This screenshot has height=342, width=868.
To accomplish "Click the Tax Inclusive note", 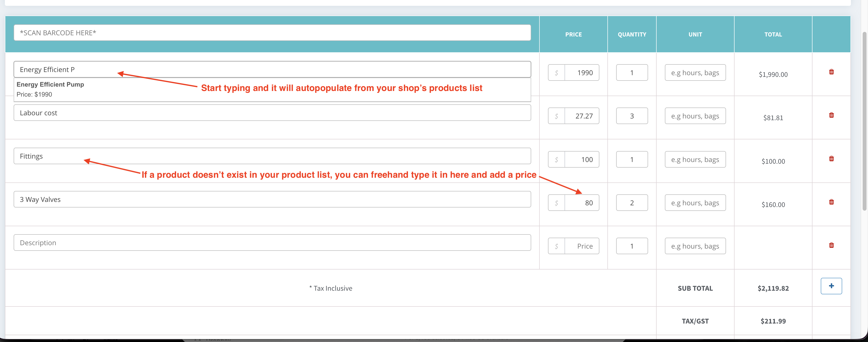I will point(330,288).
